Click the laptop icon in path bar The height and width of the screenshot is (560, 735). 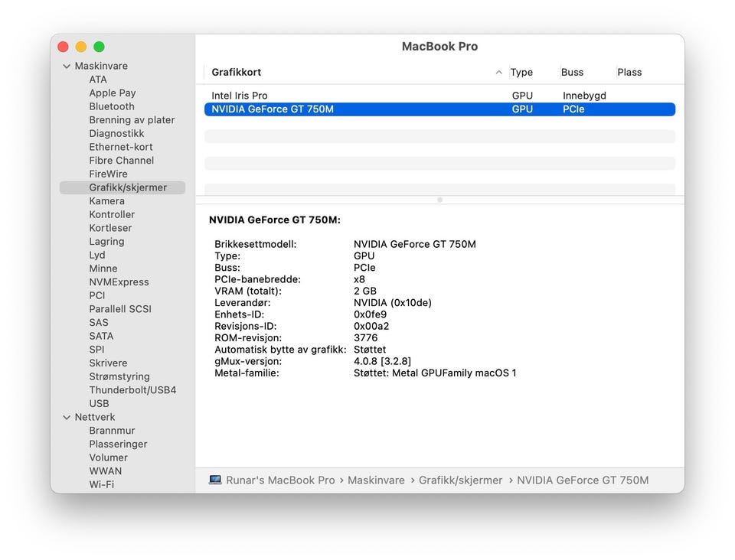[215, 480]
